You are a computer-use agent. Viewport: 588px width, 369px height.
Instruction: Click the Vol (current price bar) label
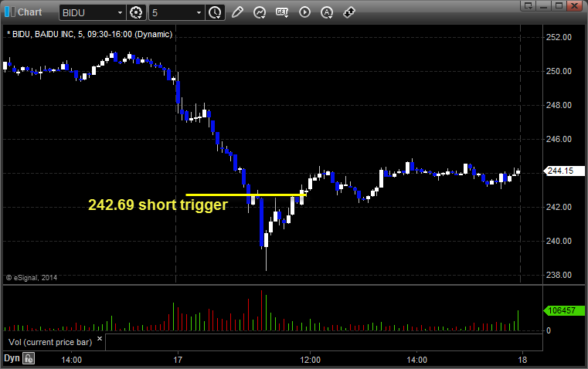(x=50, y=342)
